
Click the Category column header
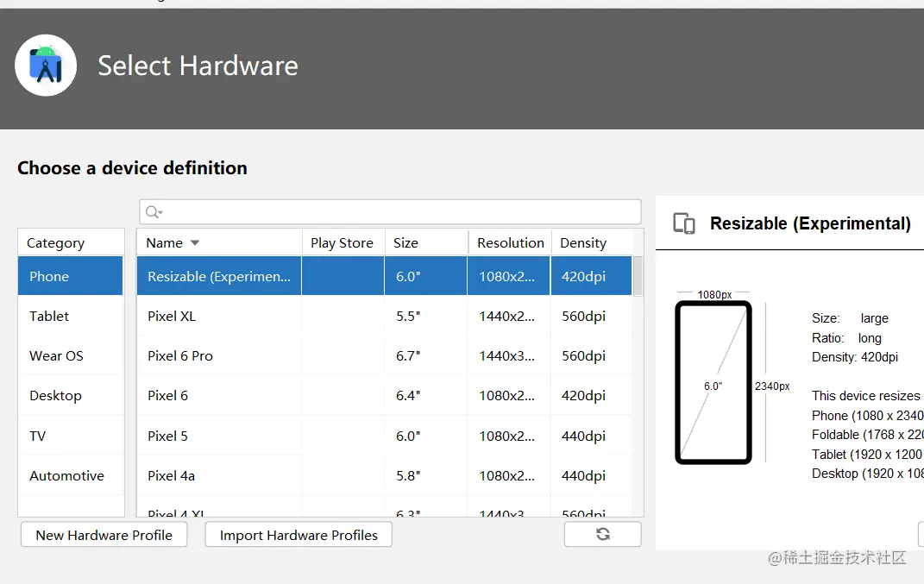coord(72,242)
